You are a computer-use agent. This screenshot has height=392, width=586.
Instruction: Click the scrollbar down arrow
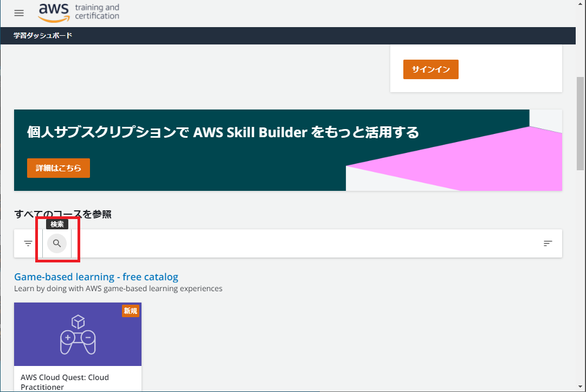[x=580, y=387]
